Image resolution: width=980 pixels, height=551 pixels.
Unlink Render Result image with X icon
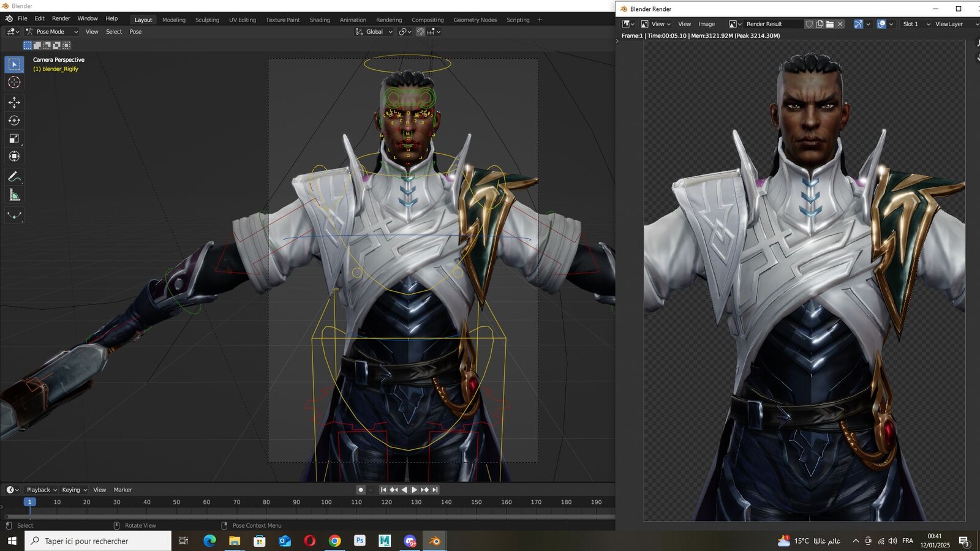tap(840, 24)
